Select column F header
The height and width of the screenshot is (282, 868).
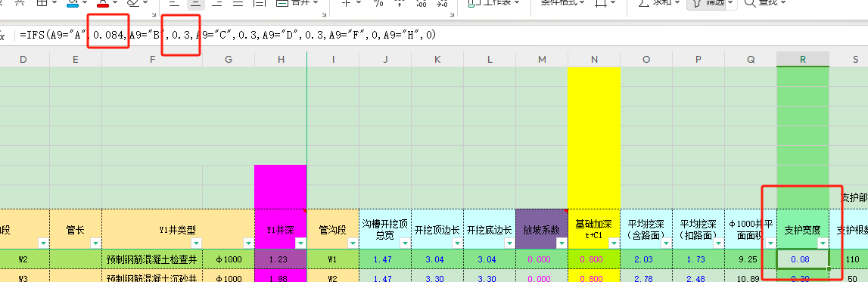click(x=152, y=59)
